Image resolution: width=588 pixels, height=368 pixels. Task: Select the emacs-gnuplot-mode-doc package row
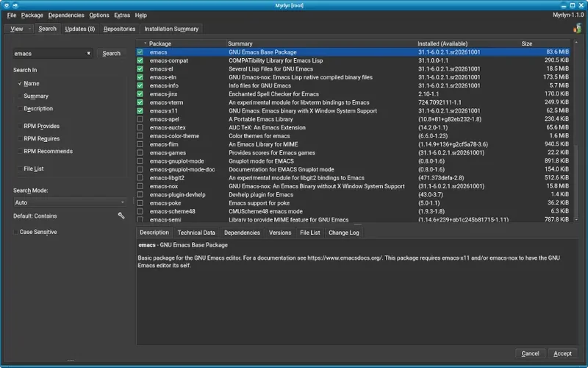pyautogui.click(x=353, y=169)
